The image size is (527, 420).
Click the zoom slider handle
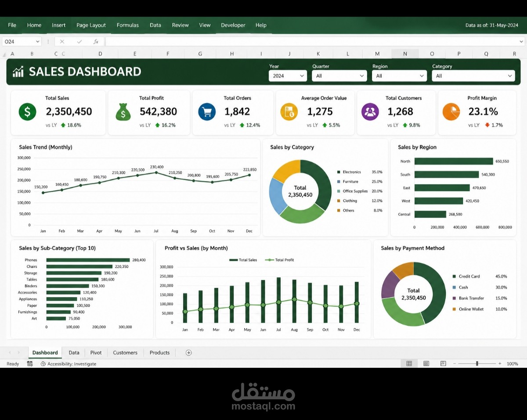(477, 363)
